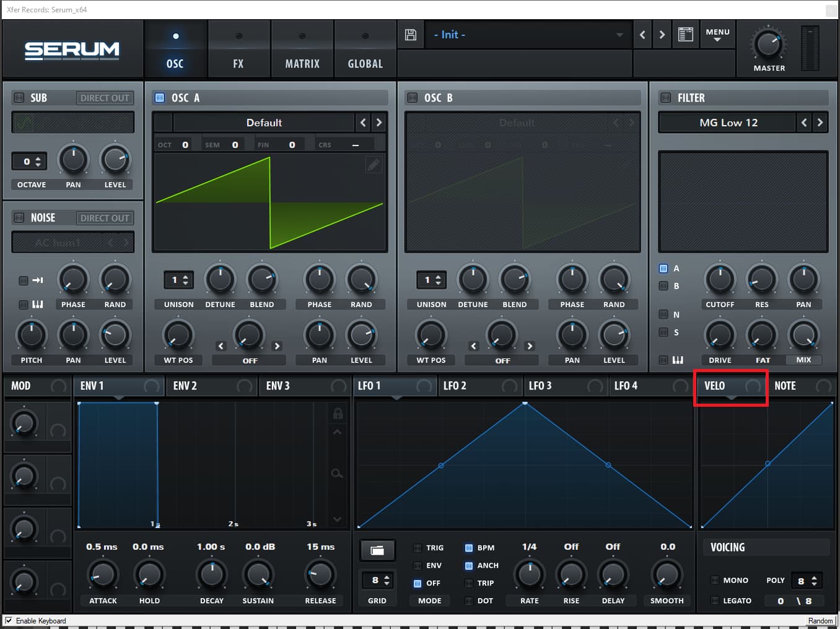Select previous filter type arrow
Image resolution: width=840 pixels, height=629 pixels.
[x=804, y=123]
